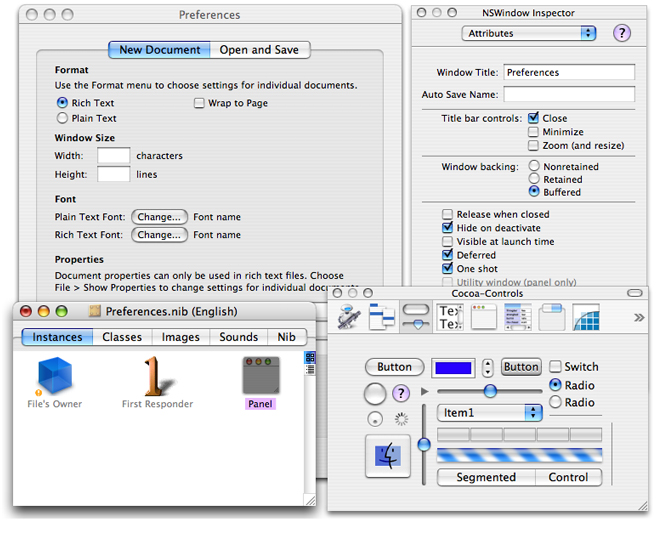
Task: Click the disclosure triangle in Cocoa-Controls
Action: click(425, 392)
